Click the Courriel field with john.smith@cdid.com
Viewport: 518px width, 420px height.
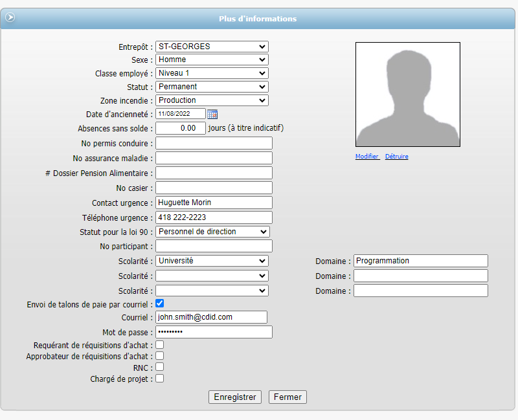pyautogui.click(x=212, y=317)
